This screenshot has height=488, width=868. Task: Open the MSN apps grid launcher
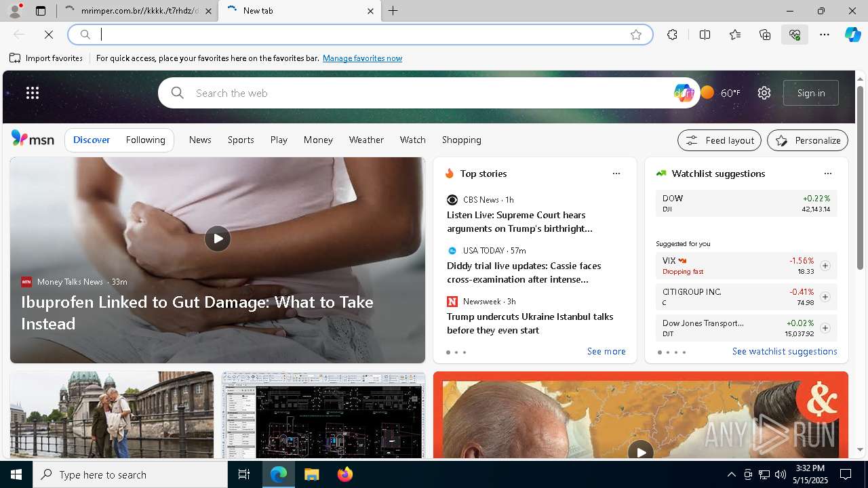click(33, 93)
